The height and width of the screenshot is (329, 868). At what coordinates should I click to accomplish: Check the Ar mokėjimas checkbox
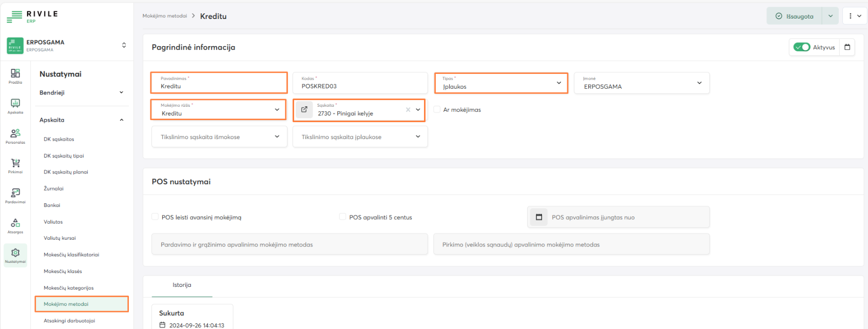(437, 109)
